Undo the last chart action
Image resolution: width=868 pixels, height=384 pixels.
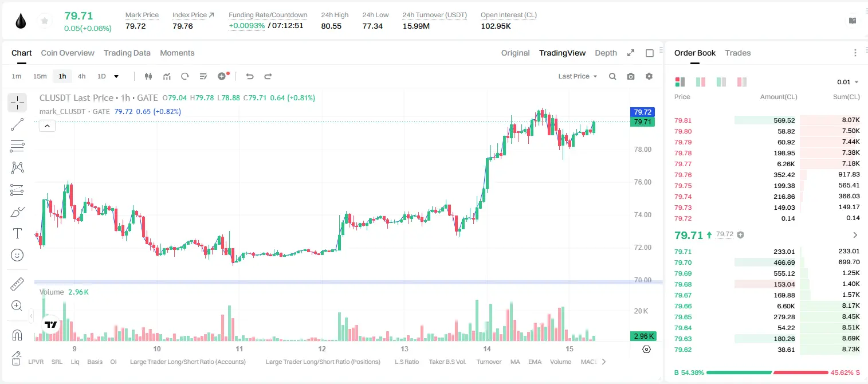250,76
